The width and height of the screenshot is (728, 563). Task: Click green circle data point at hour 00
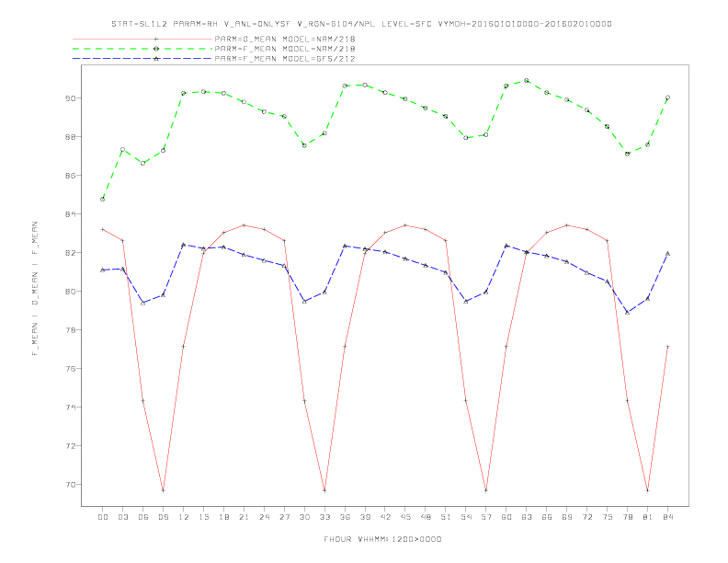(103, 200)
